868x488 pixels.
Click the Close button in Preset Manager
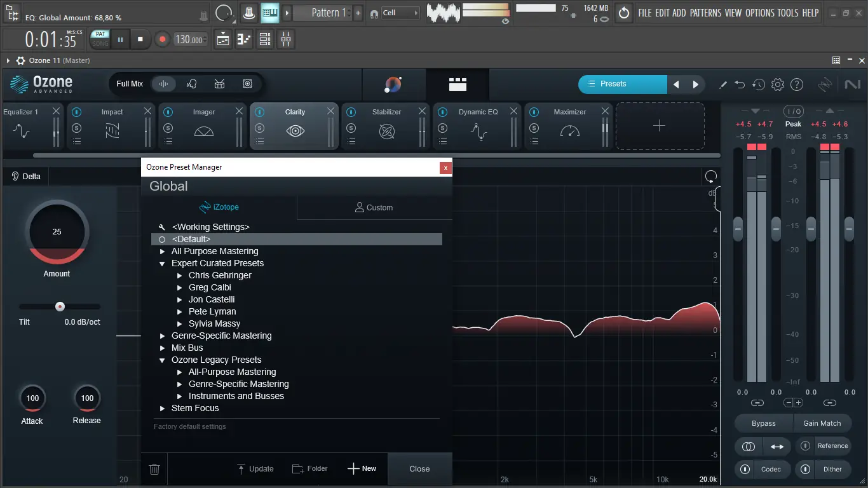[419, 469]
